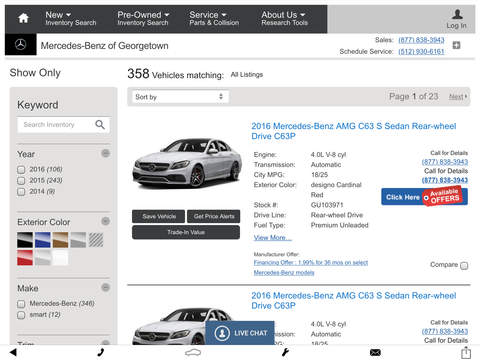Image resolution: width=480 pixels, height=360 pixels.
Task: Check the 2015 (243) year filter
Action: (21, 181)
